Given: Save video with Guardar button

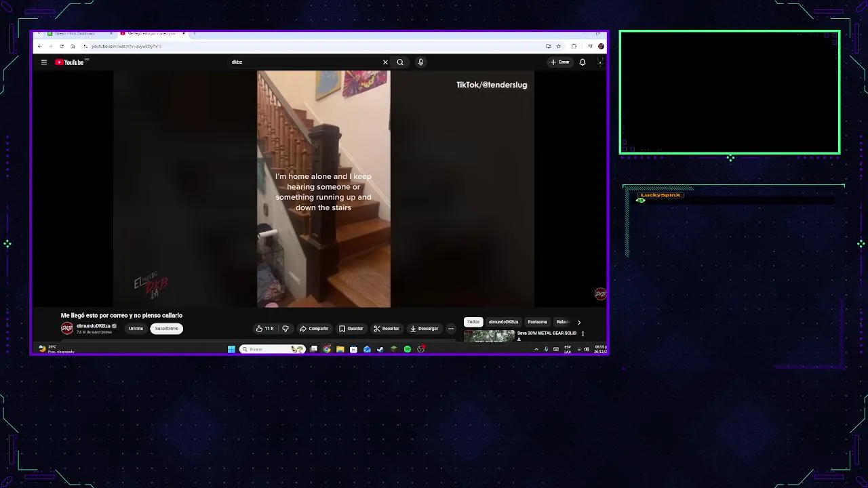Looking at the screenshot, I should pos(351,329).
